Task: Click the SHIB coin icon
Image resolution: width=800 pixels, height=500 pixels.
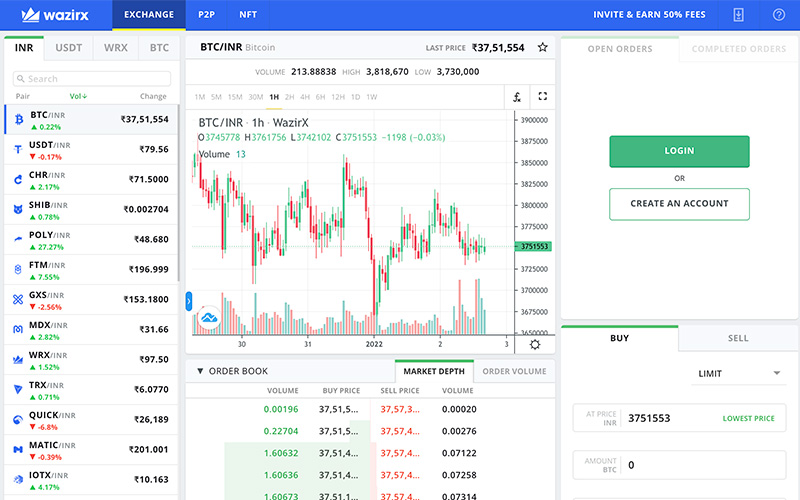Action: [x=18, y=209]
